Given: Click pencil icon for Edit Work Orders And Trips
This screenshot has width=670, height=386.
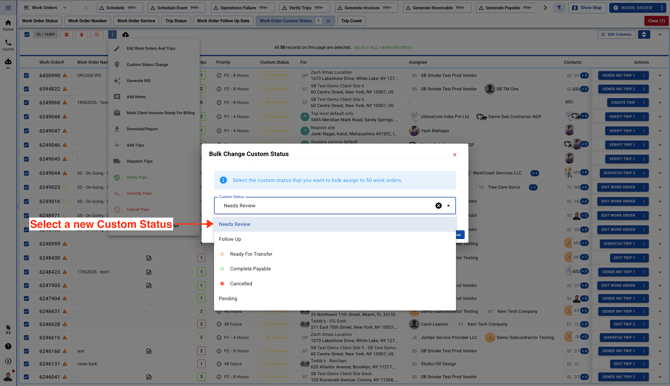Looking at the screenshot, I should (x=117, y=48).
